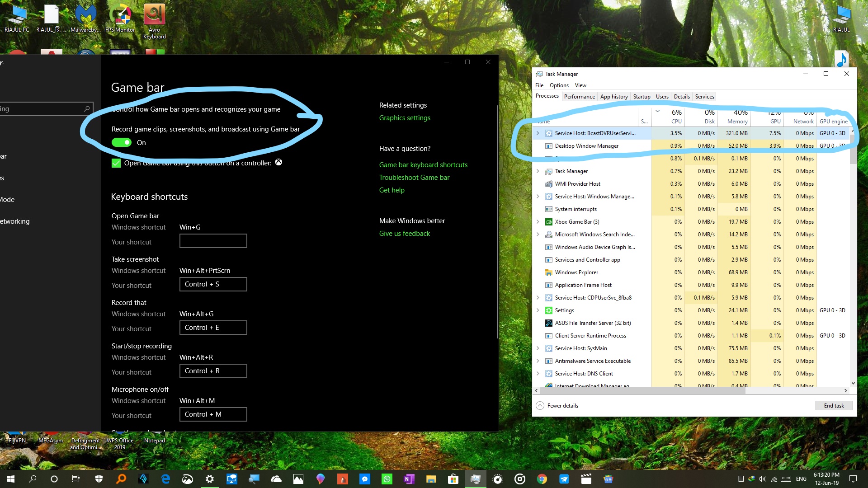Launch Google Chrome from taskbar

point(542,479)
